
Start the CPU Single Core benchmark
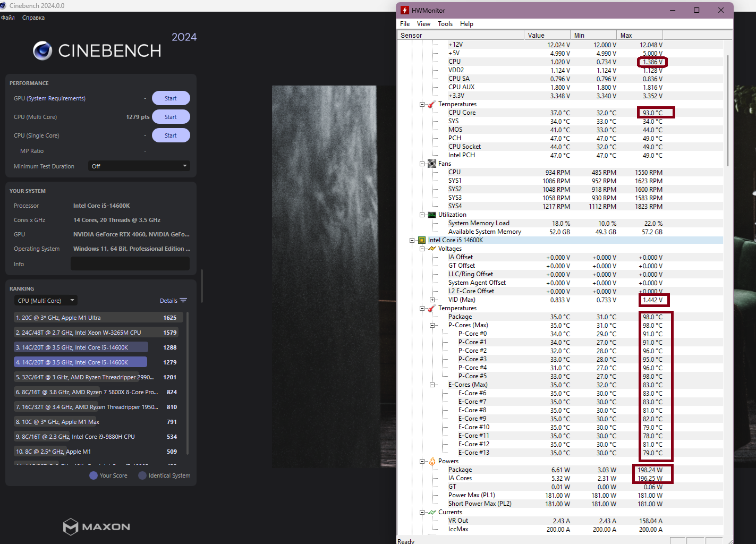tap(171, 135)
